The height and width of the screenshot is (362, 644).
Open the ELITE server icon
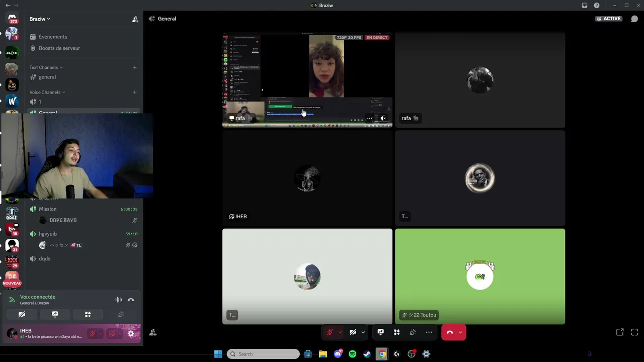click(12, 52)
